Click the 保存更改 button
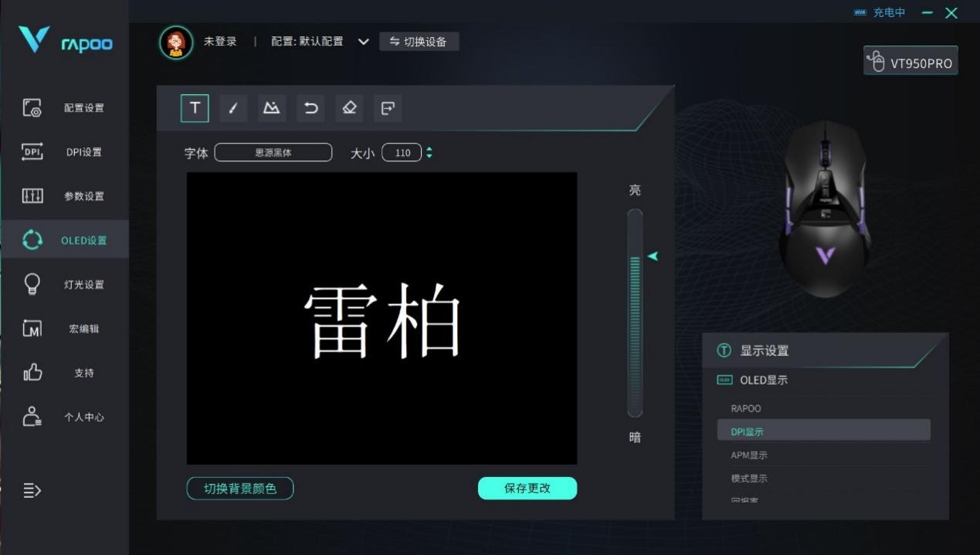980x555 pixels. tap(527, 489)
